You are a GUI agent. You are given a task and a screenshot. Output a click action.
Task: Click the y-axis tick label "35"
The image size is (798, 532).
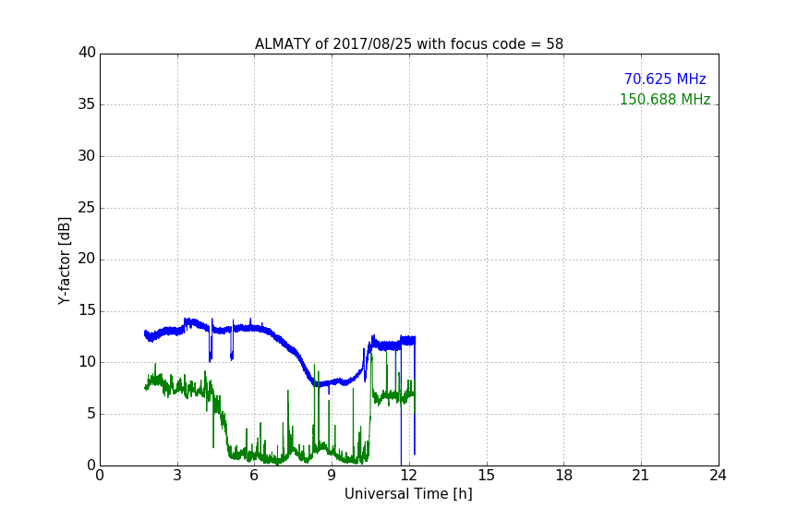pyautogui.click(x=87, y=104)
